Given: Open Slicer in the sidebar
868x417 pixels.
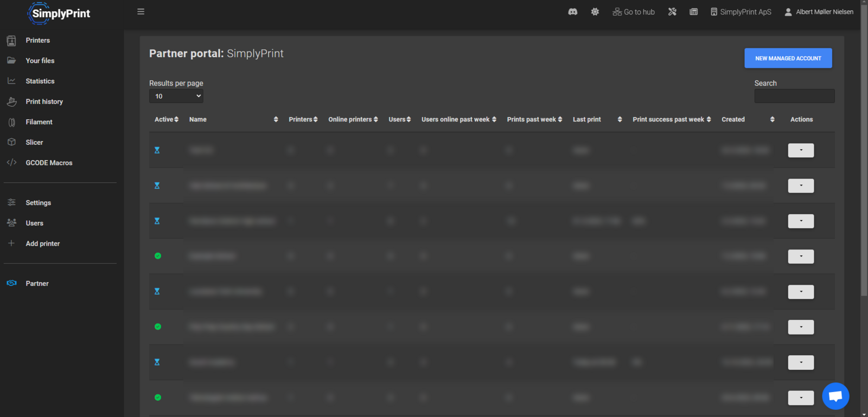Looking at the screenshot, I should (34, 142).
